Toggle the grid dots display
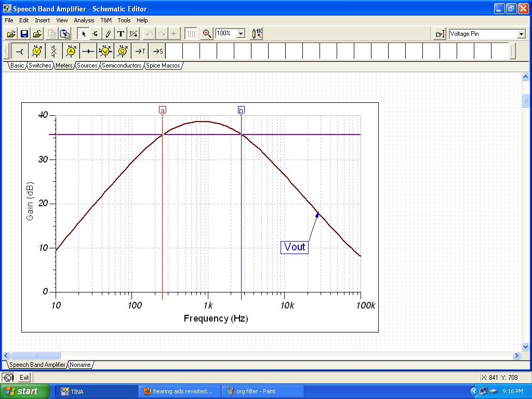 [191, 34]
